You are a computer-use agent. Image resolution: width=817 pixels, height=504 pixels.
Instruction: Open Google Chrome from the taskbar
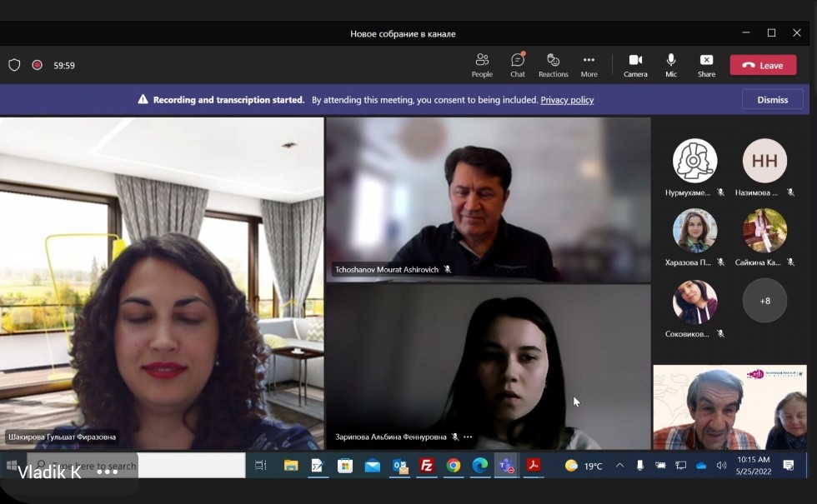(x=454, y=466)
